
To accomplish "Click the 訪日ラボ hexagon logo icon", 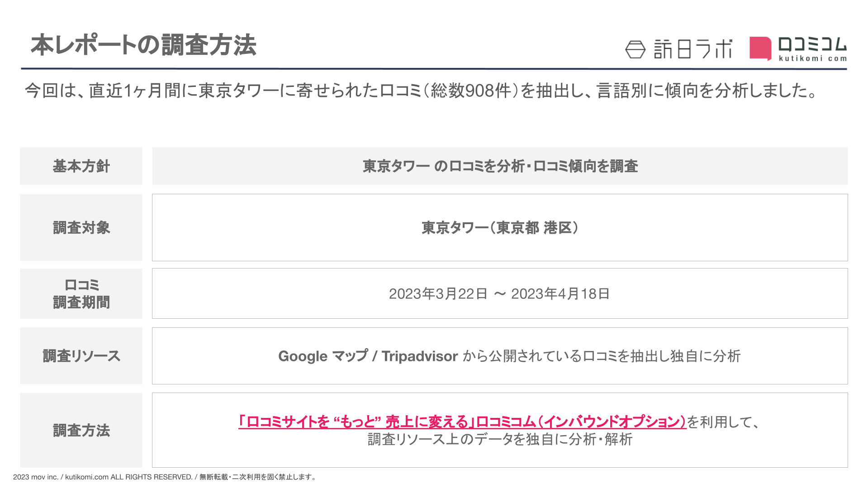I will point(635,49).
